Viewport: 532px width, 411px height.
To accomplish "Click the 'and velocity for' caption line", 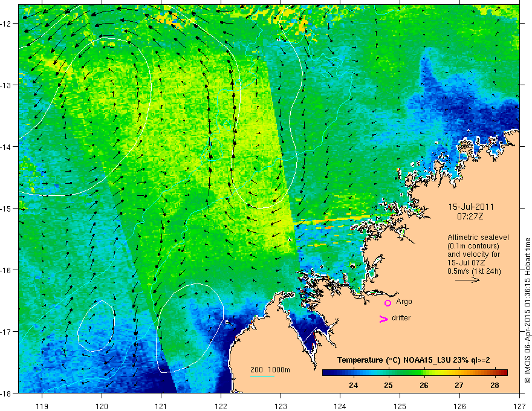I will tap(473, 254).
